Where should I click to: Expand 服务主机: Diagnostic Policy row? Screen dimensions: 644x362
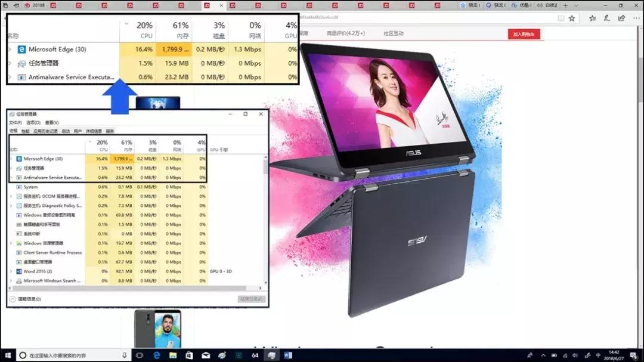[x=11, y=205]
